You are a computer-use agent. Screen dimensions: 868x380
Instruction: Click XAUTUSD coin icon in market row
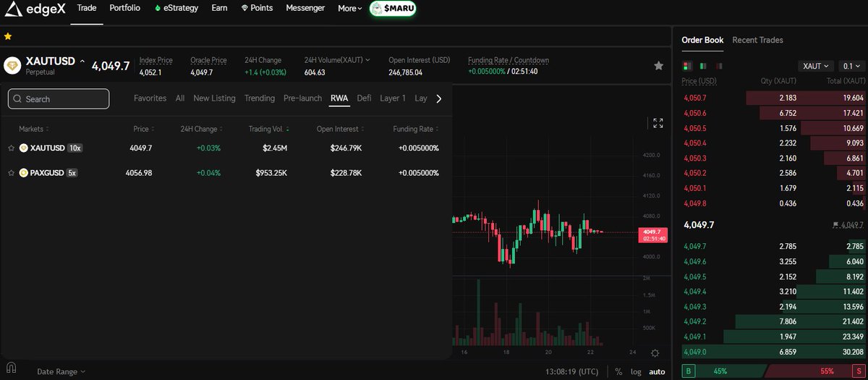click(23, 148)
